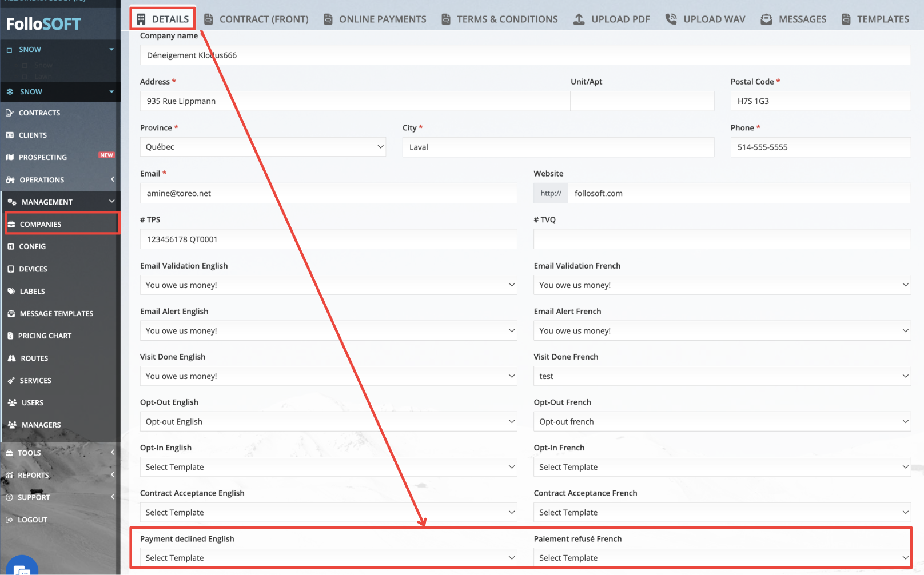The height and width of the screenshot is (575, 924).
Task: Expand the Tools sidebar section
Action: [x=59, y=453]
